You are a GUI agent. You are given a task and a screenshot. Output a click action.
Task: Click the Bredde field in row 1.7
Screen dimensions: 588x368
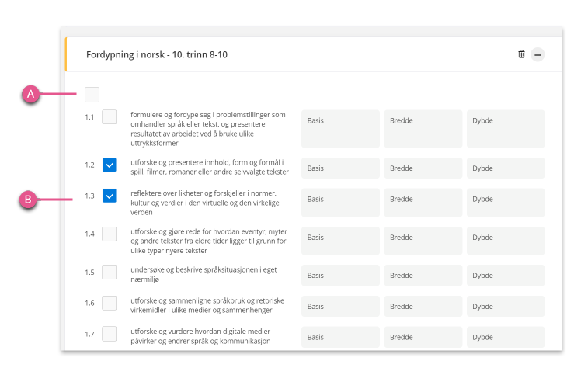coord(423,337)
